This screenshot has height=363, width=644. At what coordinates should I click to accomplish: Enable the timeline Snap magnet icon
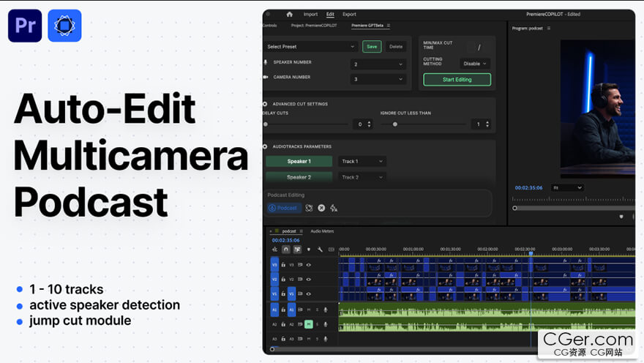[286, 250]
